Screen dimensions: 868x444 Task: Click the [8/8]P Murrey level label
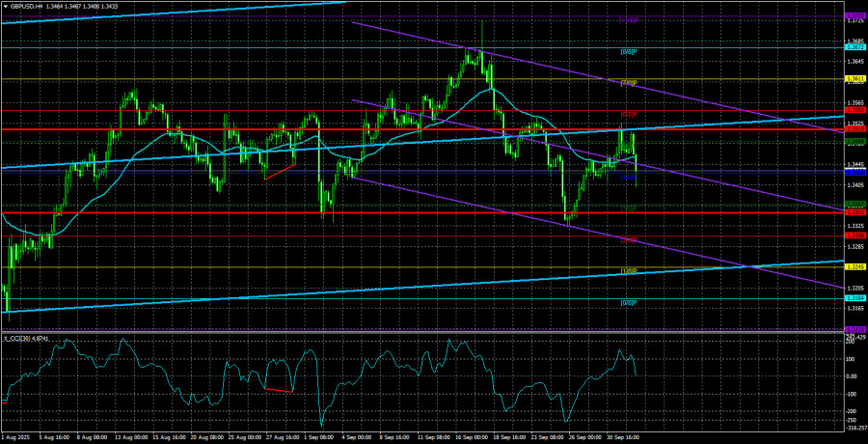pos(627,51)
